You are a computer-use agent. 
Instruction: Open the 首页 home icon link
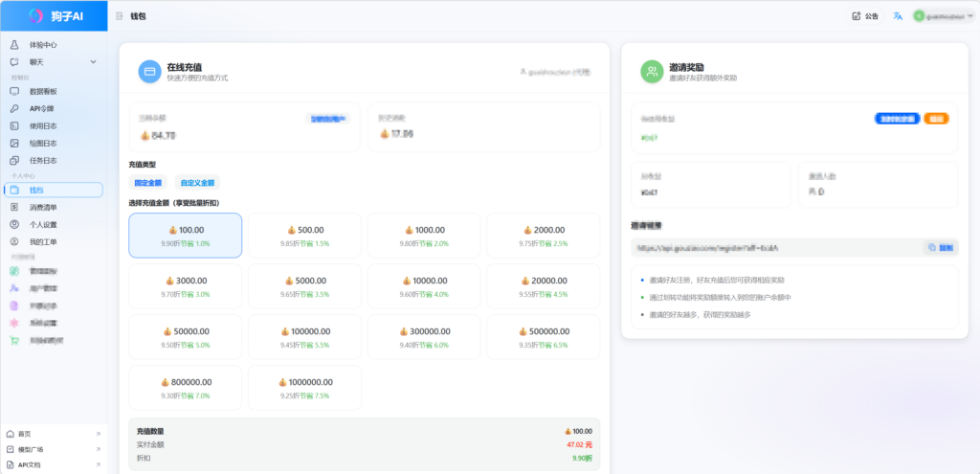click(x=10, y=434)
